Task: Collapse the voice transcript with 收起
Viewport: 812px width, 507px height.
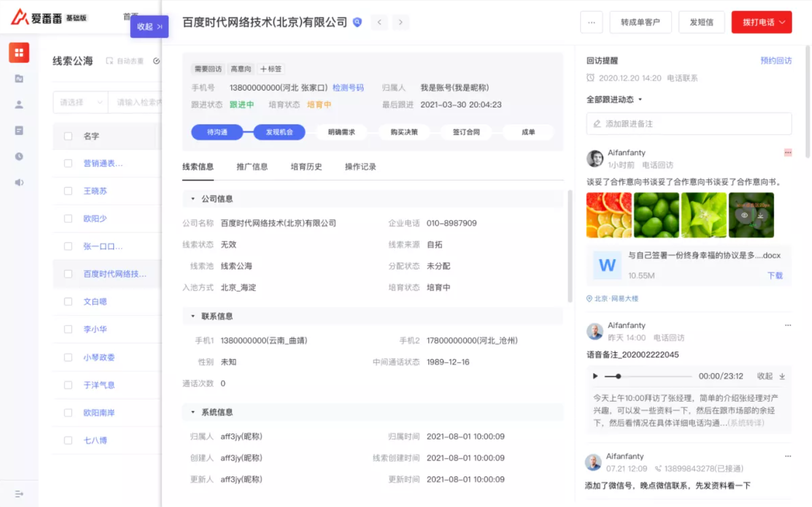Action: (765, 376)
